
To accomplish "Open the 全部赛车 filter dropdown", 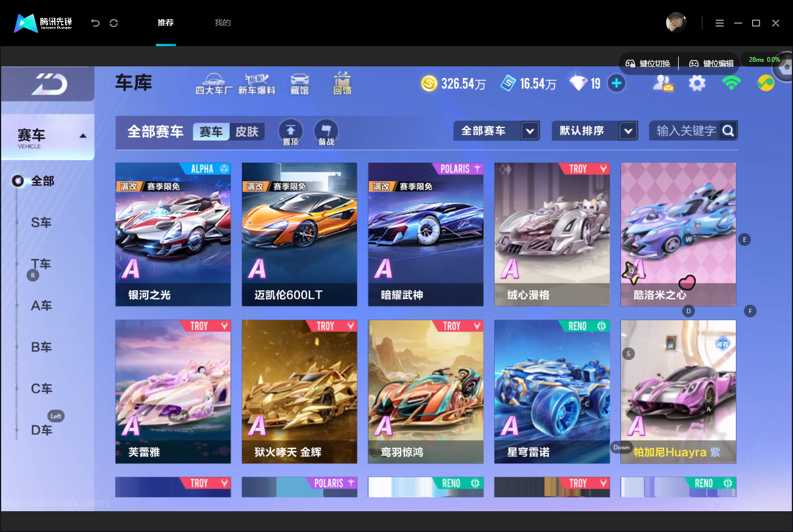I will [x=497, y=131].
